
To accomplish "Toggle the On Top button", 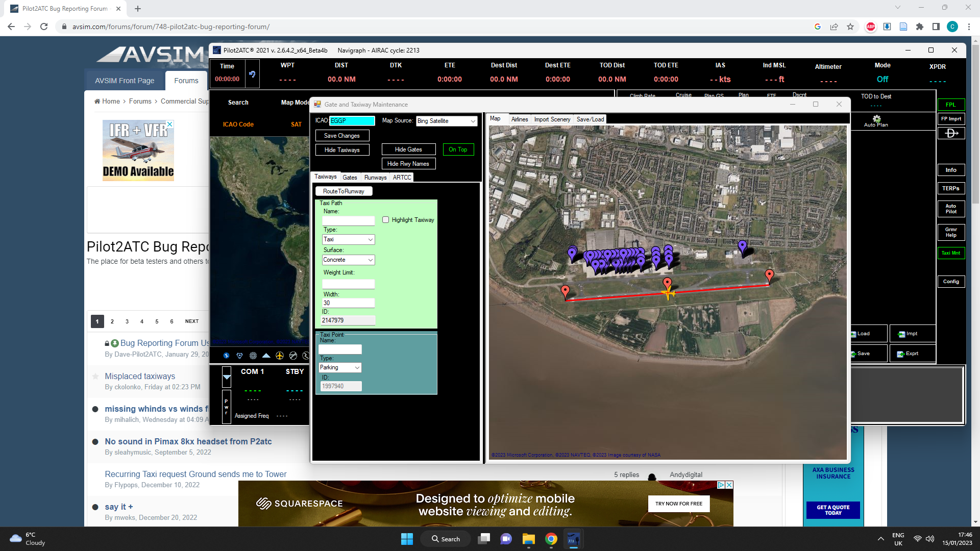I will (458, 149).
